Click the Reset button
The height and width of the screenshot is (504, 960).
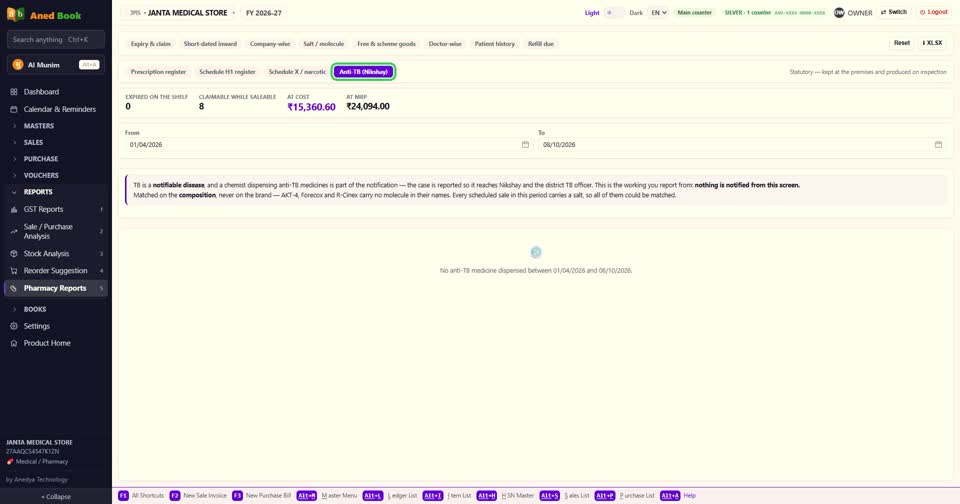coord(902,43)
